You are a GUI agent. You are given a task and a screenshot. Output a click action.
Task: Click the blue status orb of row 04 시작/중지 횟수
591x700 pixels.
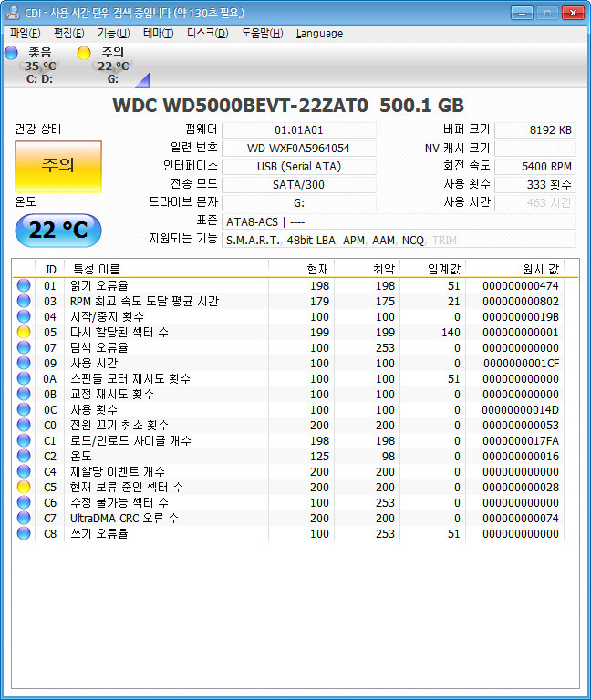pos(24,316)
